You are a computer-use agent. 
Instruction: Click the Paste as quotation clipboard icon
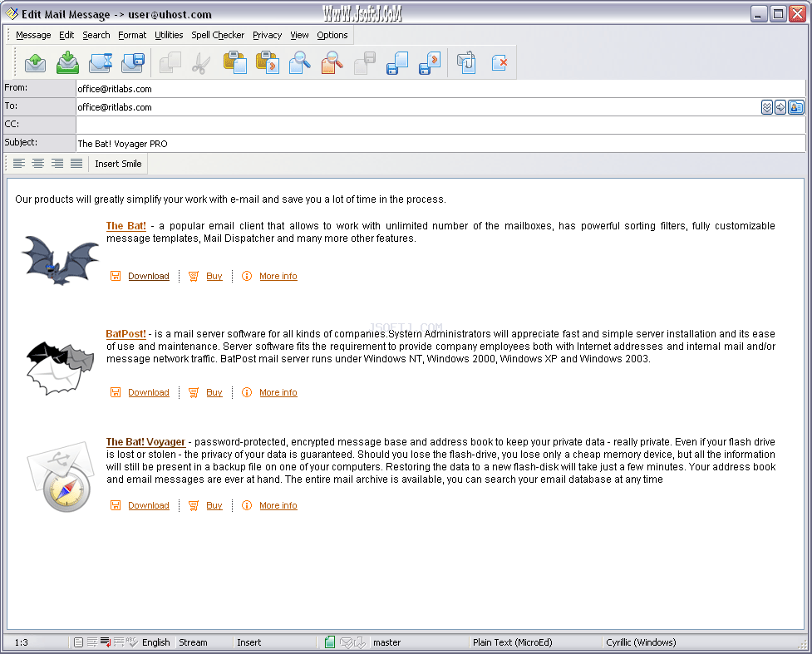[268, 63]
